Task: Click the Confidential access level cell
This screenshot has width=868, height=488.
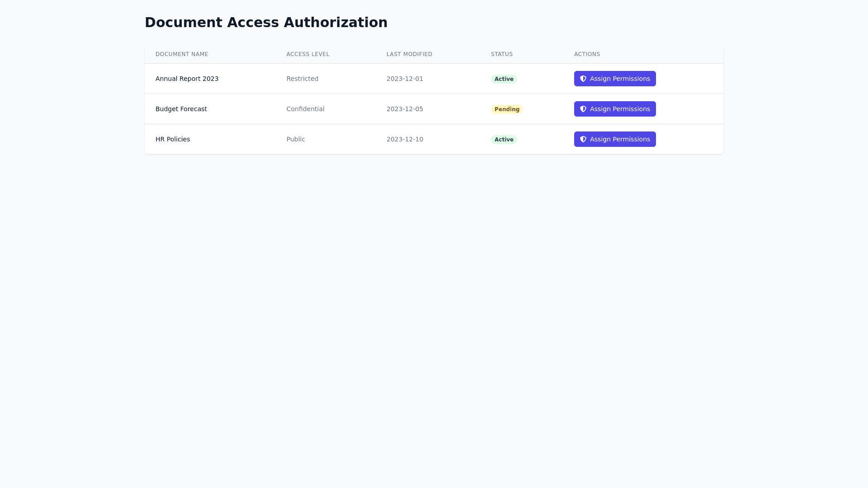Action: pos(305,109)
